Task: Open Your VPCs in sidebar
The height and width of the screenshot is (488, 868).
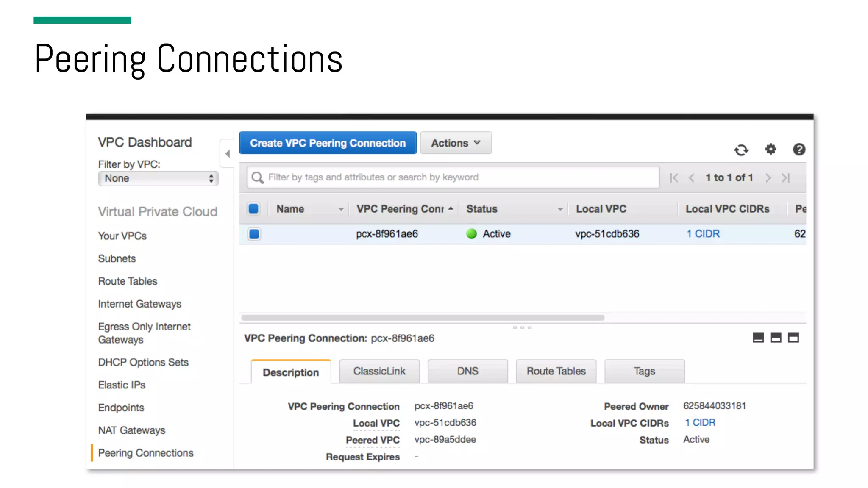Action: pos(122,236)
